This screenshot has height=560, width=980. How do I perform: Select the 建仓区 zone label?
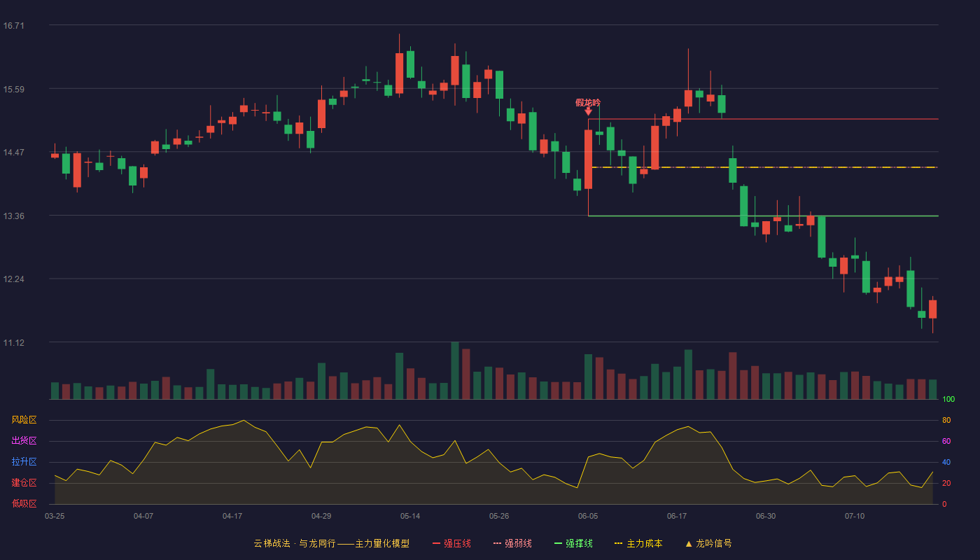point(24,483)
